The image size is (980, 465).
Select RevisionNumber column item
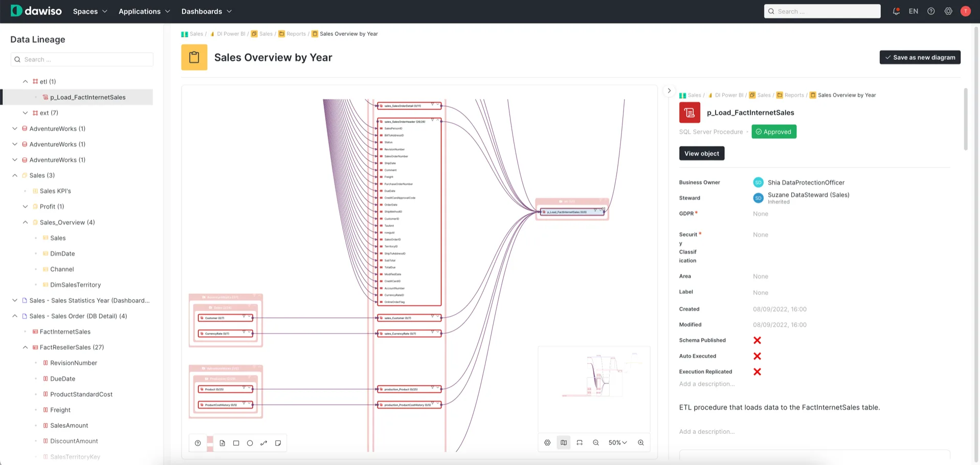coord(74,363)
